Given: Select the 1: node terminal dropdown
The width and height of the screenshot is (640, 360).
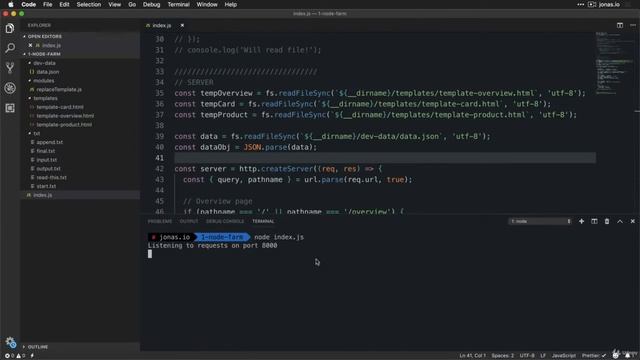Looking at the screenshot, I should click(540, 221).
